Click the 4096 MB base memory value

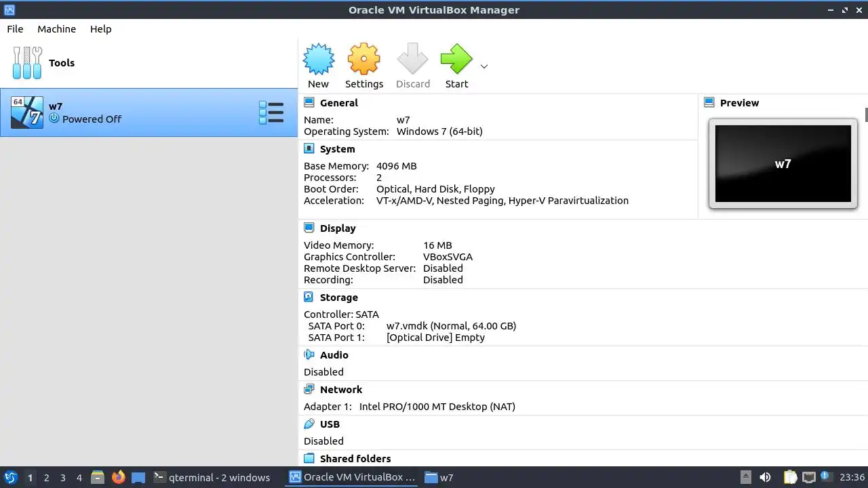(397, 166)
